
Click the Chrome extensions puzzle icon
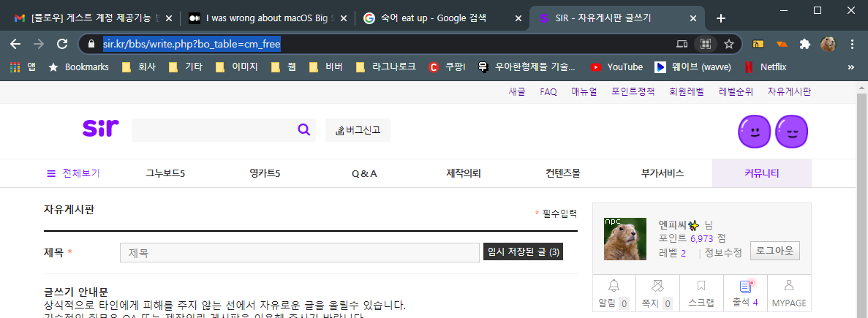point(805,44)
